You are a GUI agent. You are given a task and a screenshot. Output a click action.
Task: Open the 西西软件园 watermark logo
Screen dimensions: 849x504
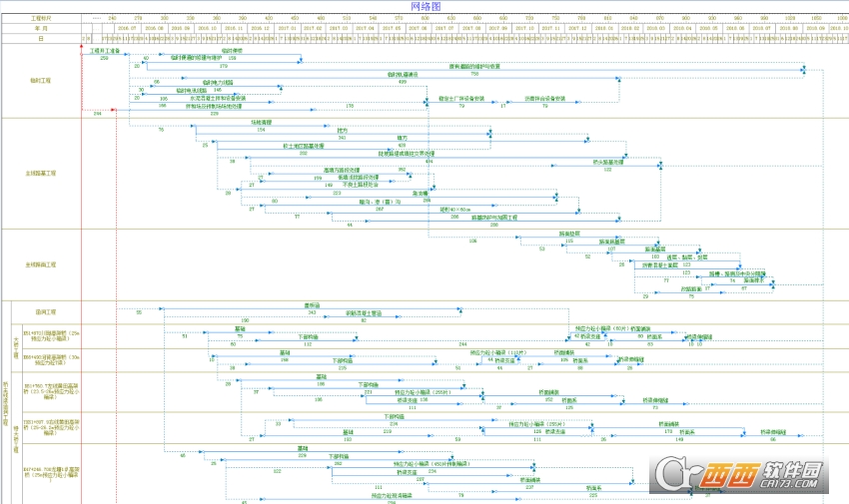tap(739, 474)
